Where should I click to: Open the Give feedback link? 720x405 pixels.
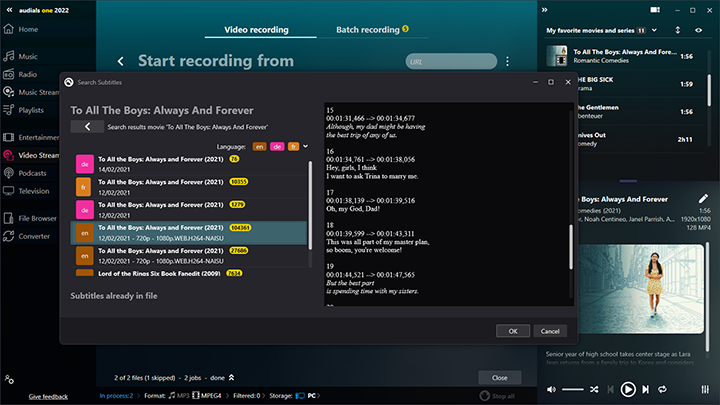tap(48, 397)
